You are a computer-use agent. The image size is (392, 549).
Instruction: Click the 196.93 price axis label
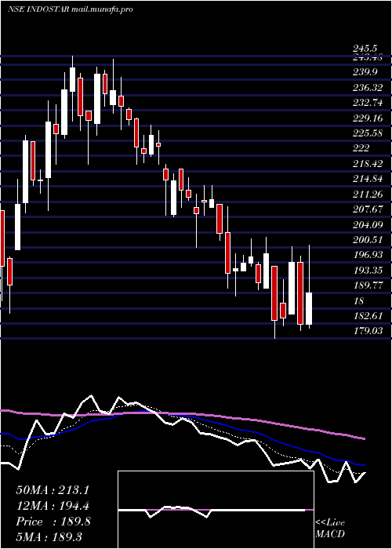click(368, 255)
